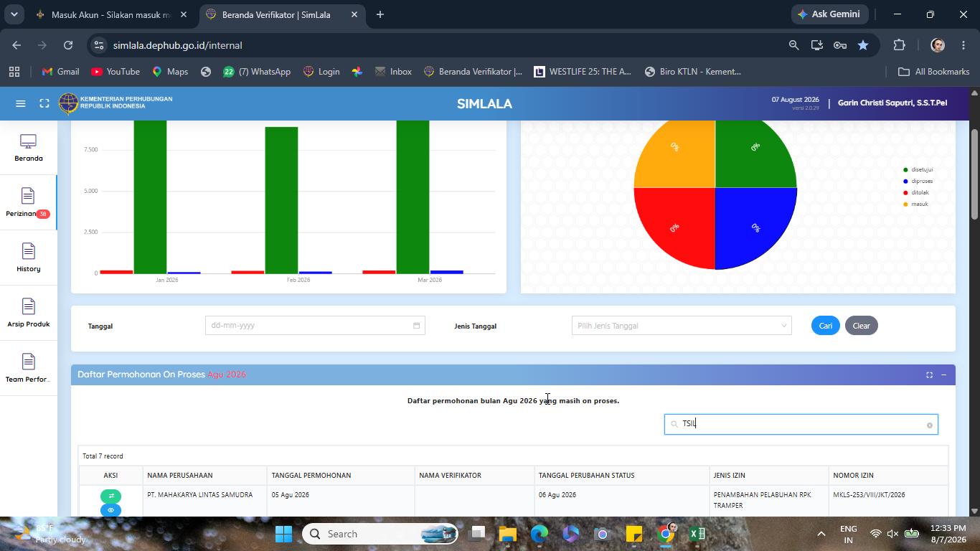View PT. Mahakarya detail with eye icon

(x=110, y=510)
